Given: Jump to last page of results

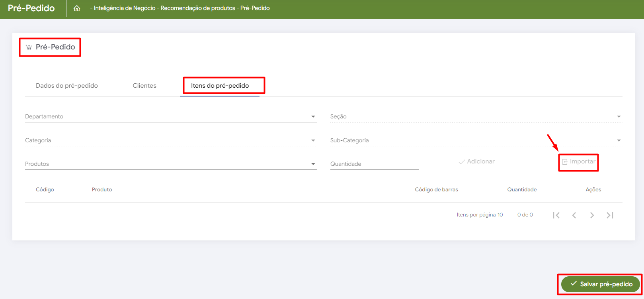Looking at the screenshot, I should [x=610, y=215].
